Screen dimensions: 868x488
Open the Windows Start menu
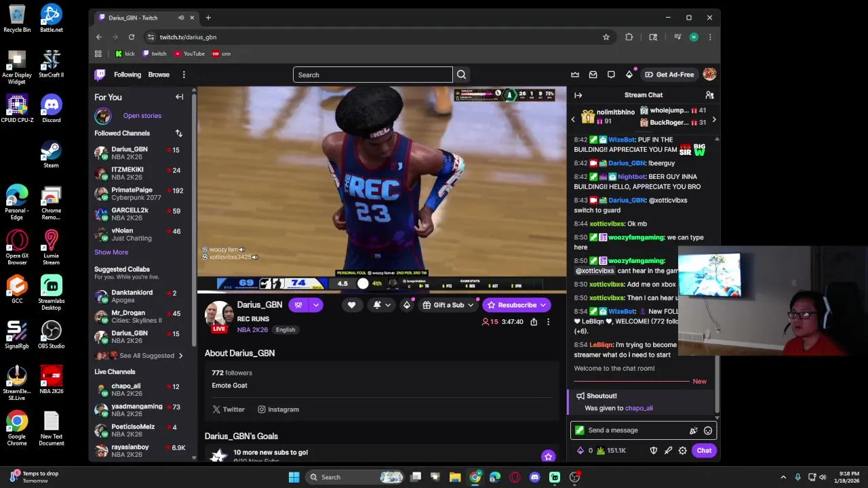tap(294, 477)
